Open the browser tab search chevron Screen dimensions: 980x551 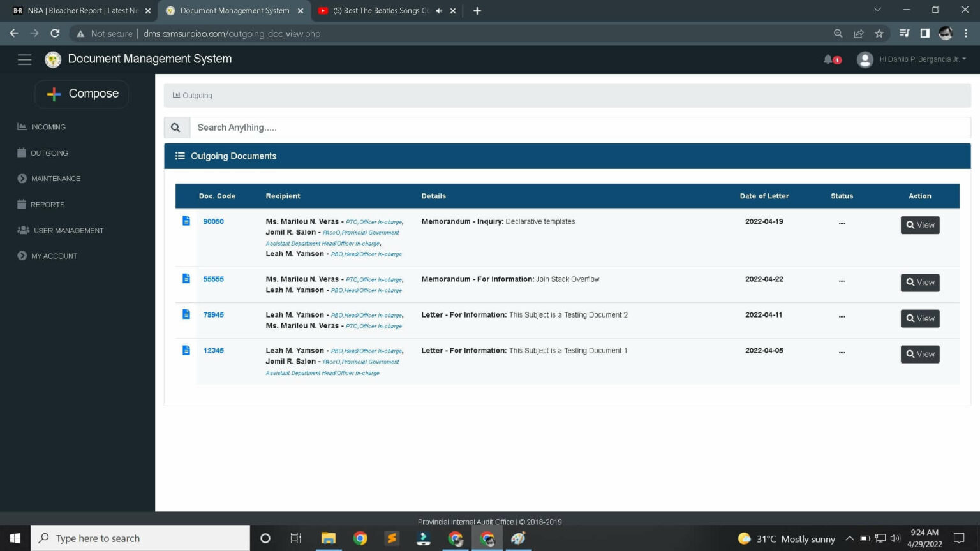click(x=877, y=10)
